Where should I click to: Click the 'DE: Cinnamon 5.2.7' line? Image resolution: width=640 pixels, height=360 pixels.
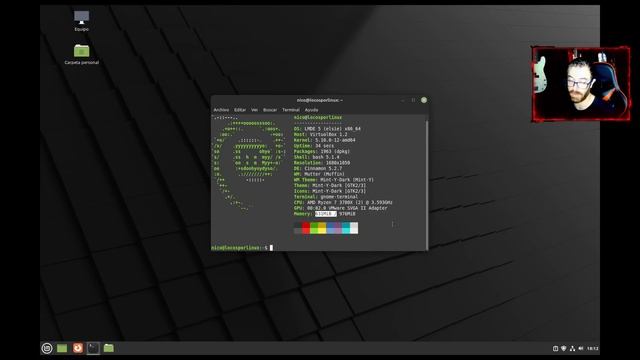pos(318,169)
